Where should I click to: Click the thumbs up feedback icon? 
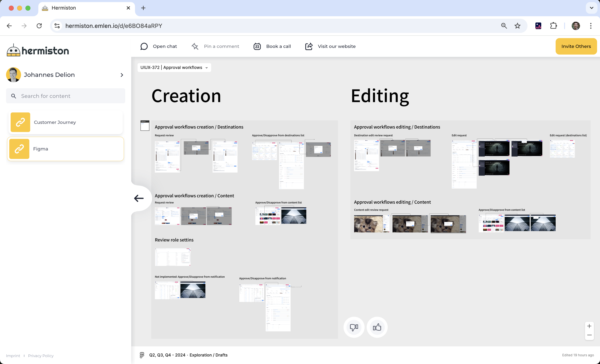tap(377, 327)
